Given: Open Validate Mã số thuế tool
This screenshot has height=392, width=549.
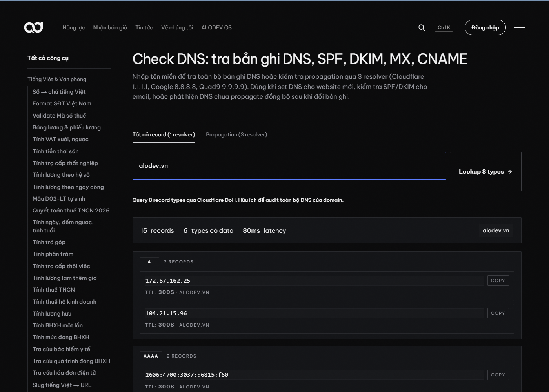Looking at the screenshot, I should coord(59,116).
